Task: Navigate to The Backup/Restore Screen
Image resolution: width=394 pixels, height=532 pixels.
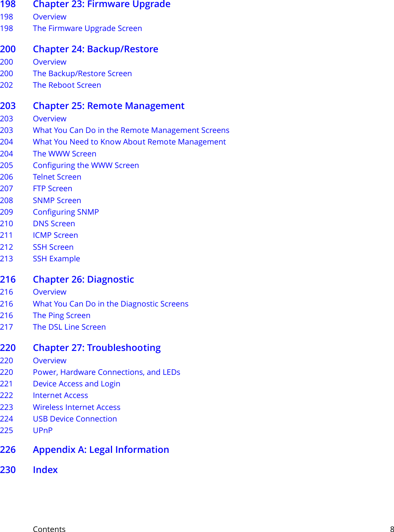Action: pos(82,74)
